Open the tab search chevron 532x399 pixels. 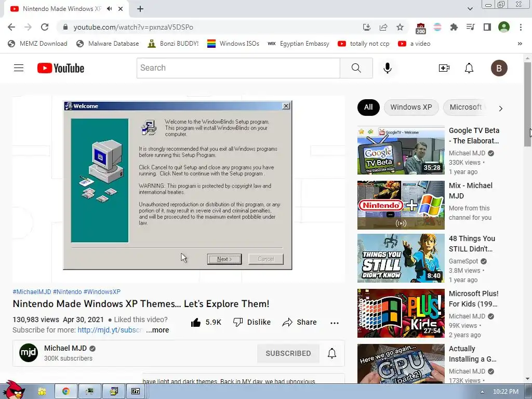click(x=470, y=9)
